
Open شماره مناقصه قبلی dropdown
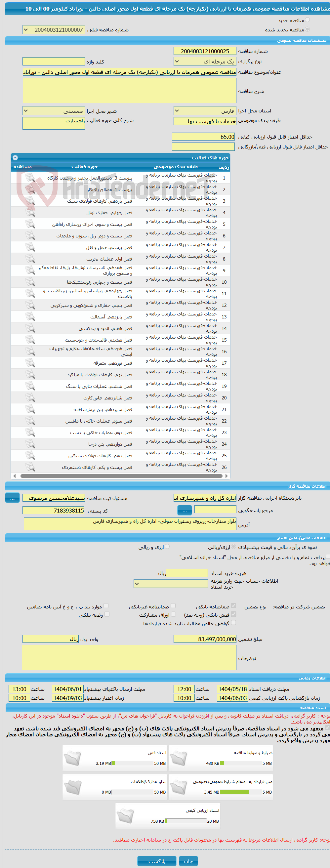click(54, 30)
